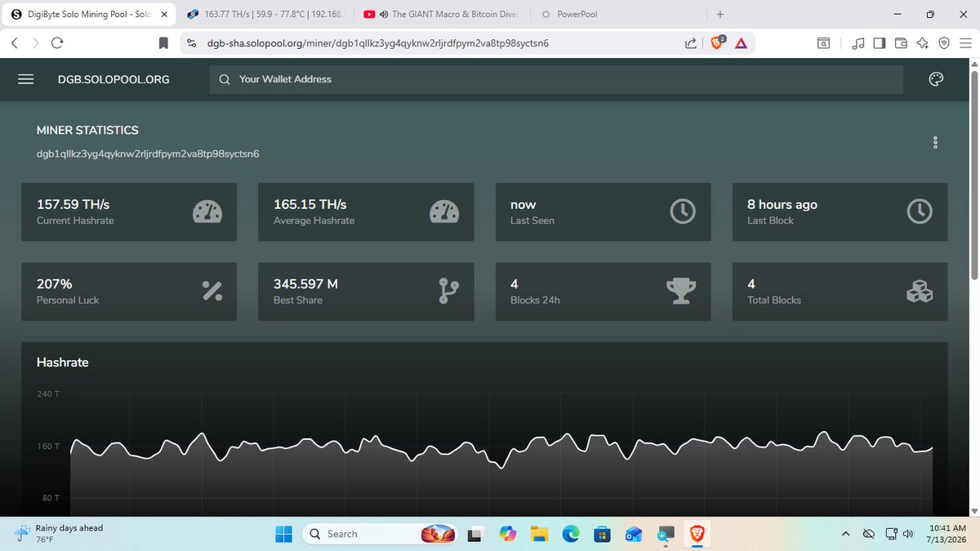
Task: Click the 207% personal luck value
Action: [x=55, y=284]
